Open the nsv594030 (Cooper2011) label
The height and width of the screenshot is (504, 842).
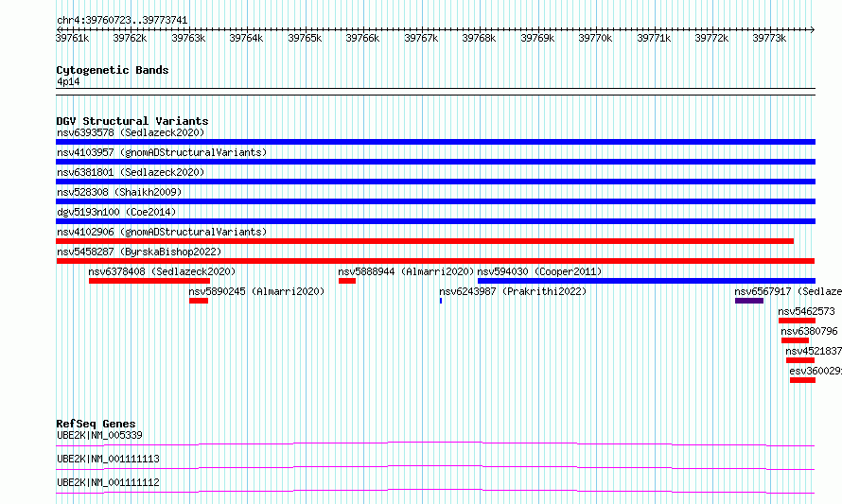pyautogui.click(x=539, y=271)
